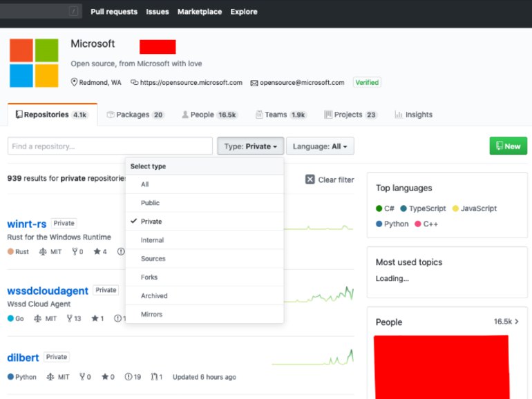Open the wssdcloudagent repository

pos(48,291)
